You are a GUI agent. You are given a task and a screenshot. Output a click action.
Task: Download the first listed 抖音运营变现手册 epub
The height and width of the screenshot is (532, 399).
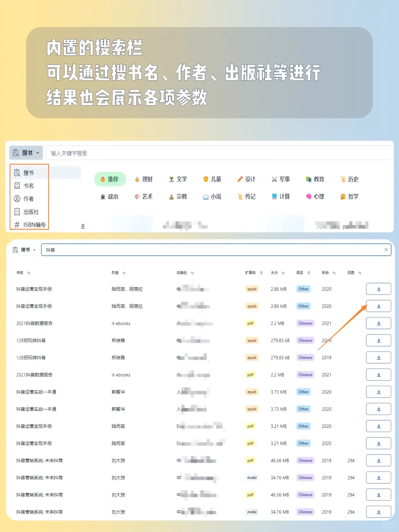click(379, 289)
